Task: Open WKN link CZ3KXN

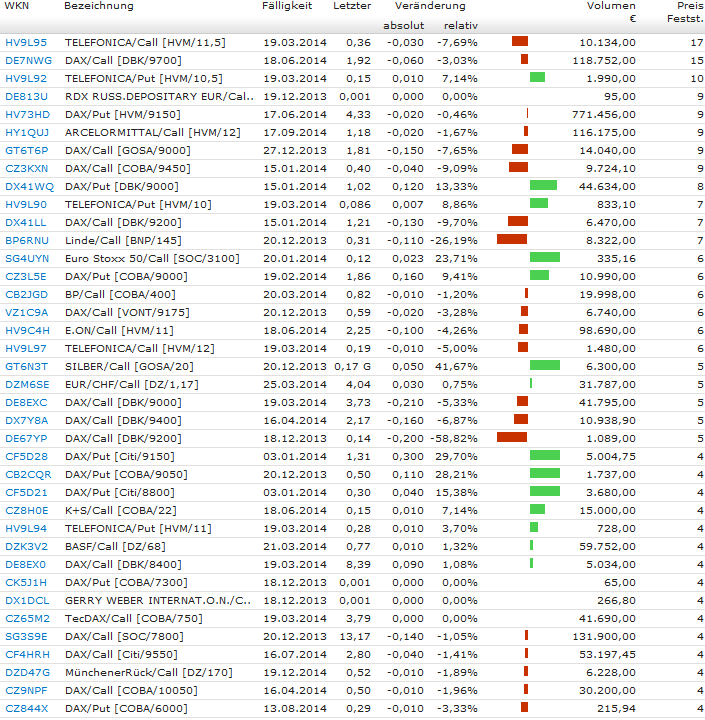Action: [27, 169]
